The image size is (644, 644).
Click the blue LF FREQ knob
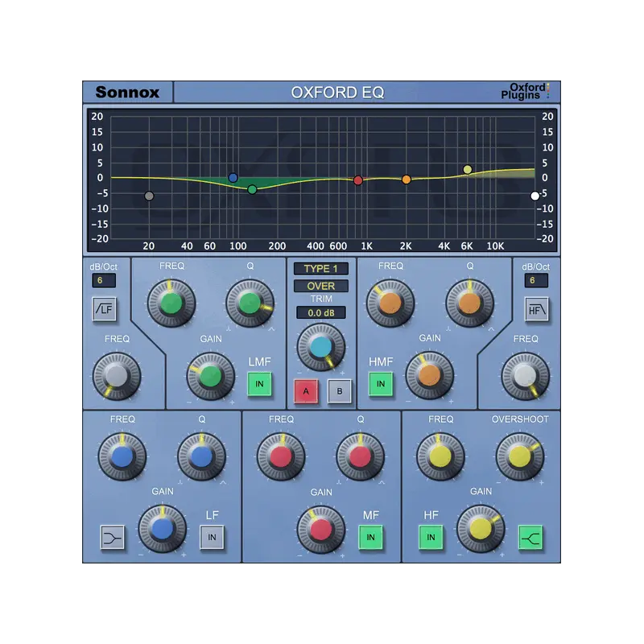122,456
